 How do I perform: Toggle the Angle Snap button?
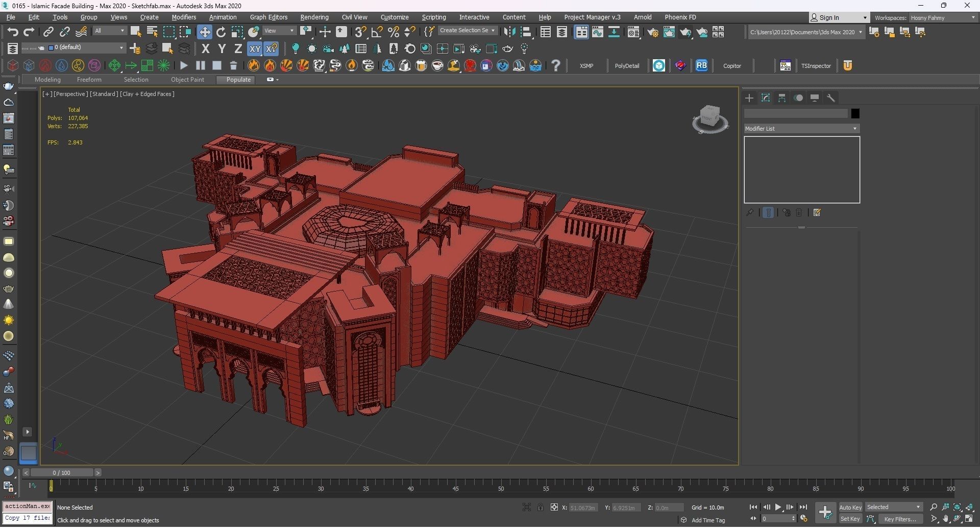coord(377,32)
